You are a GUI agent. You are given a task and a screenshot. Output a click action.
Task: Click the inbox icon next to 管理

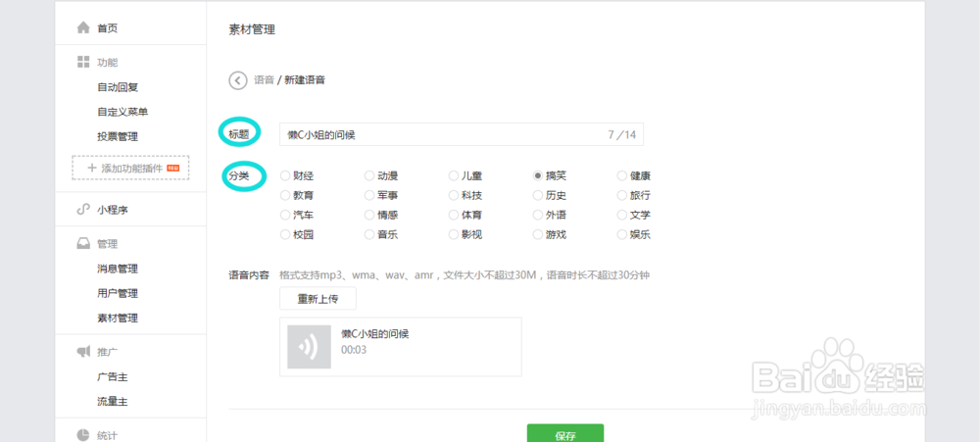click(x=83, y=244)
